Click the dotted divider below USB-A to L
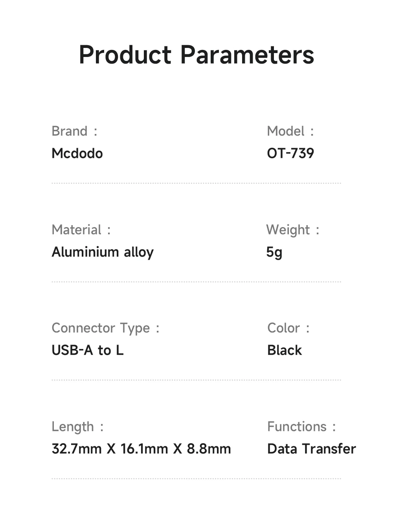 tap(196, 380)
